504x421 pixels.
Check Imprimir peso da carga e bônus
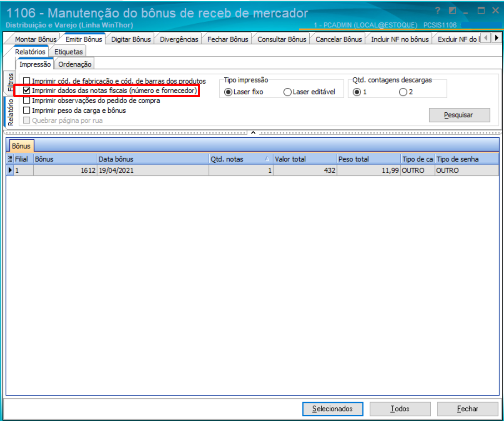pyautogui.click(x=27, y=110)
